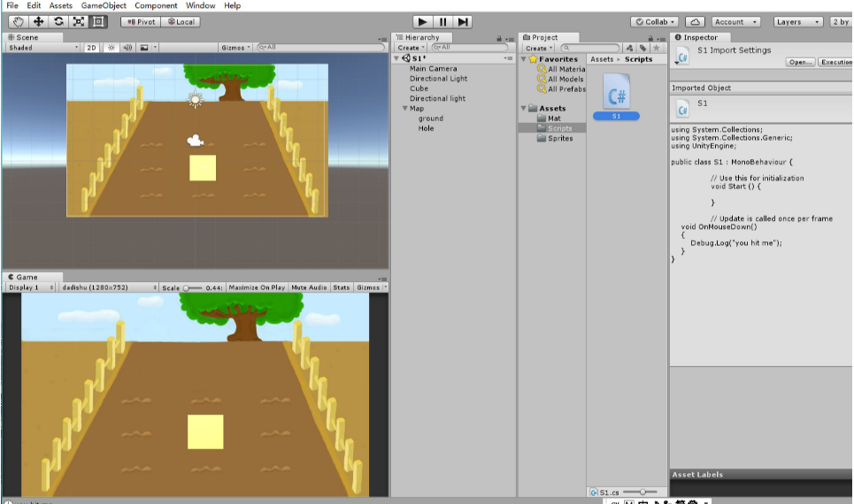Open the Help menu
Screen dimensions: 854x504
coord(232,5)
